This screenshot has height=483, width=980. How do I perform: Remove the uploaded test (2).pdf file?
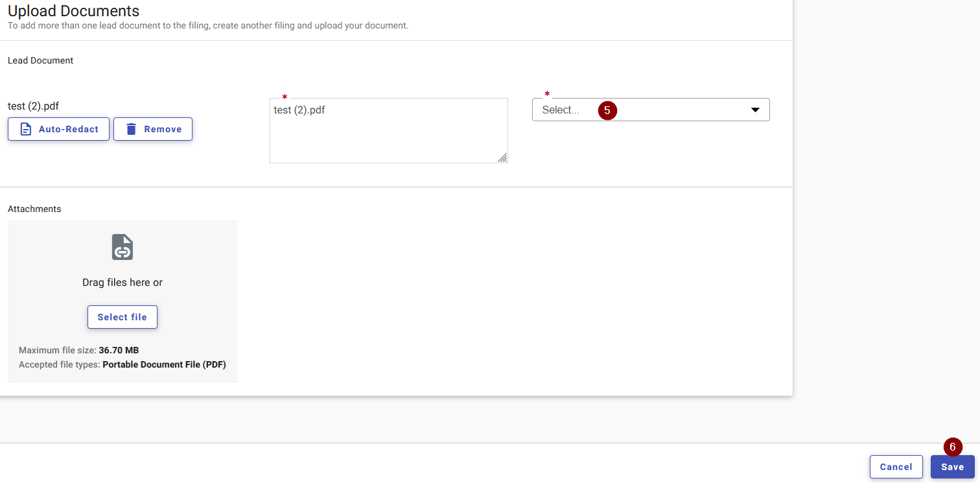coord(152,129)
